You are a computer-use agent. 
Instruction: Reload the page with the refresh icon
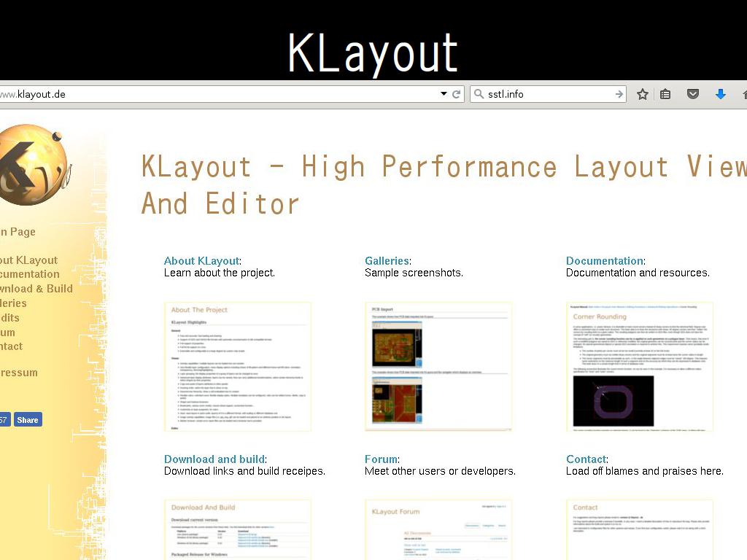point(456,94)
